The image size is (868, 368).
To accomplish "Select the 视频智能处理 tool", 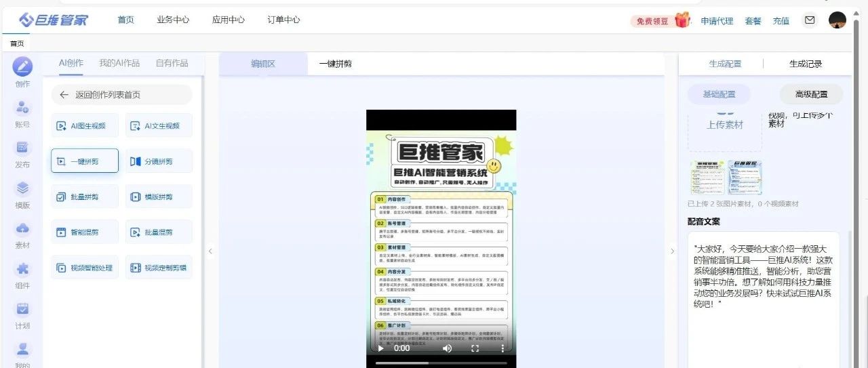I will click(85, 268).
